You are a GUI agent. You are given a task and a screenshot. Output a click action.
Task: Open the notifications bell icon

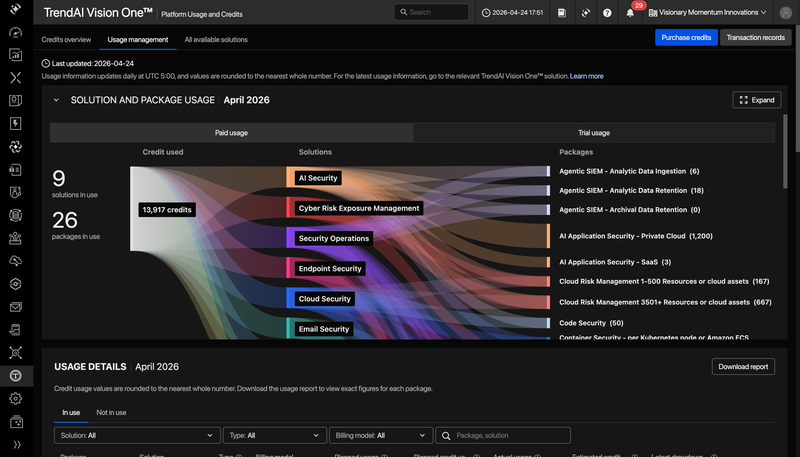tap(630, 13)
